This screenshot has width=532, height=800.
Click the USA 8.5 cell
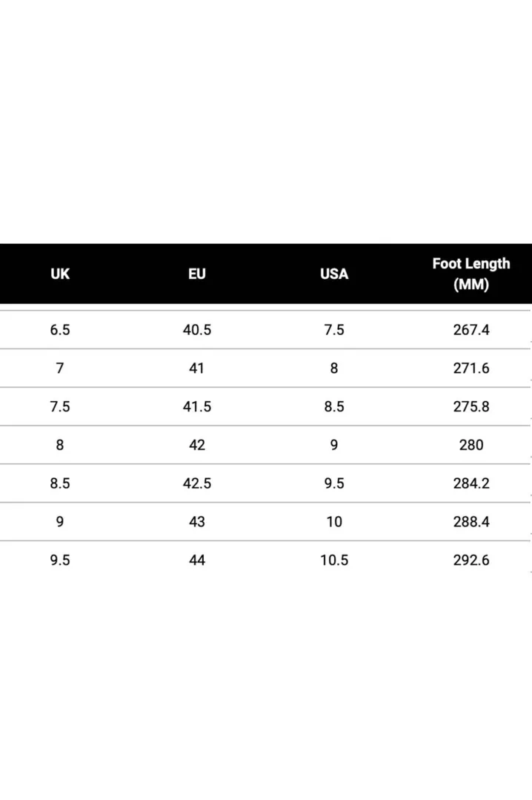(334, 406)
